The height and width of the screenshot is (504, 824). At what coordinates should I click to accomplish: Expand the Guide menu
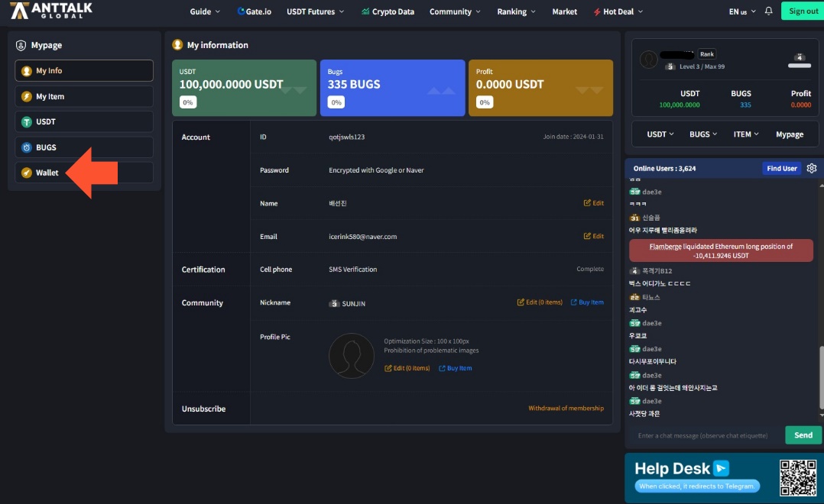pyautogui.click(x=205, y=11)
